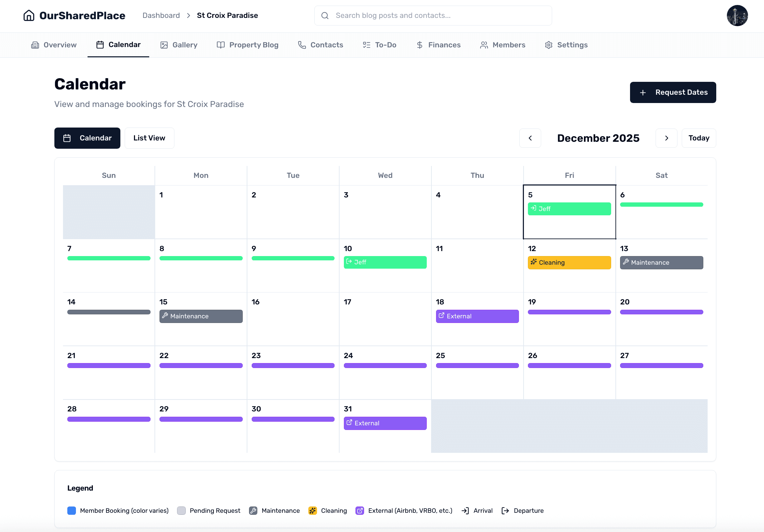
Task: Click the wrench Maintenance icon in the legend
Action: [x=254, y=510]
